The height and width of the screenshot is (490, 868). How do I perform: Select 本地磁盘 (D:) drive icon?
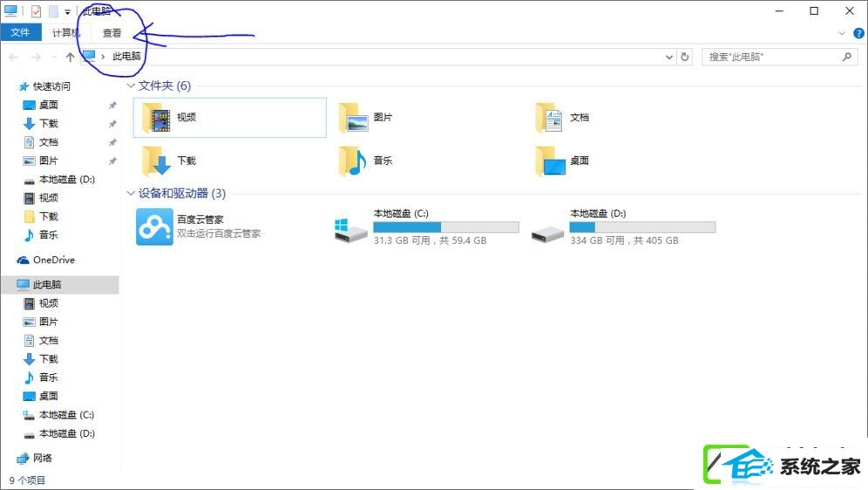tap(547, 233)
